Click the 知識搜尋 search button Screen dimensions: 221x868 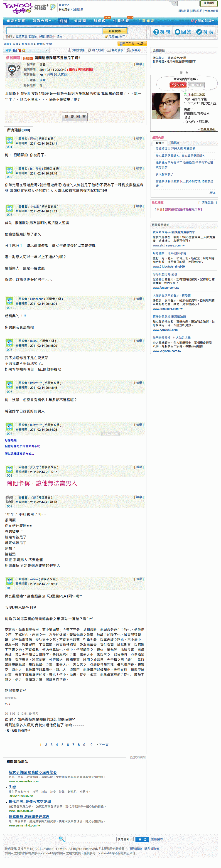tap(115, 31)
